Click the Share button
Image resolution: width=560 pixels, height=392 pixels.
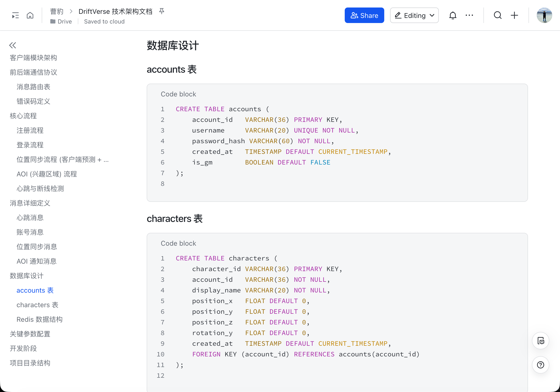pos(364,15)
